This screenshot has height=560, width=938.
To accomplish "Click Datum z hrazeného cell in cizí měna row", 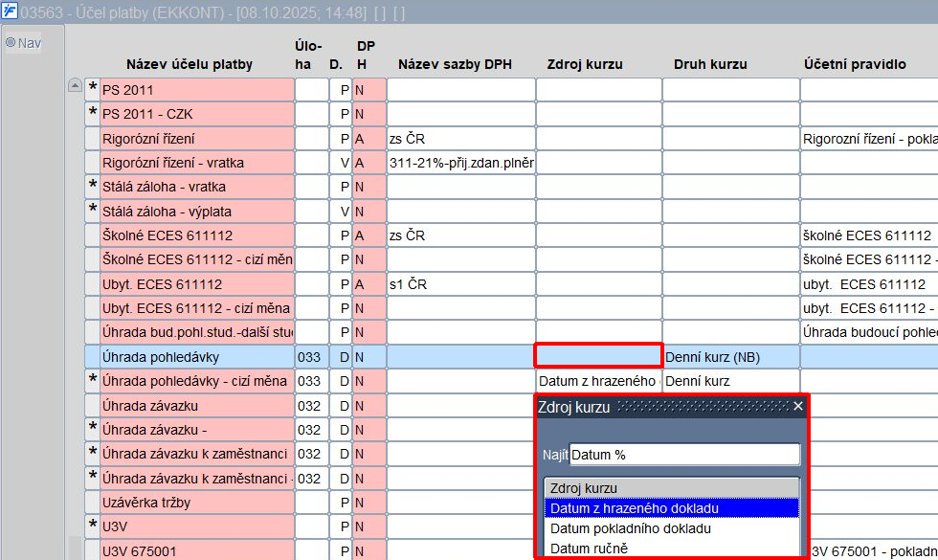I will (599, 381).
